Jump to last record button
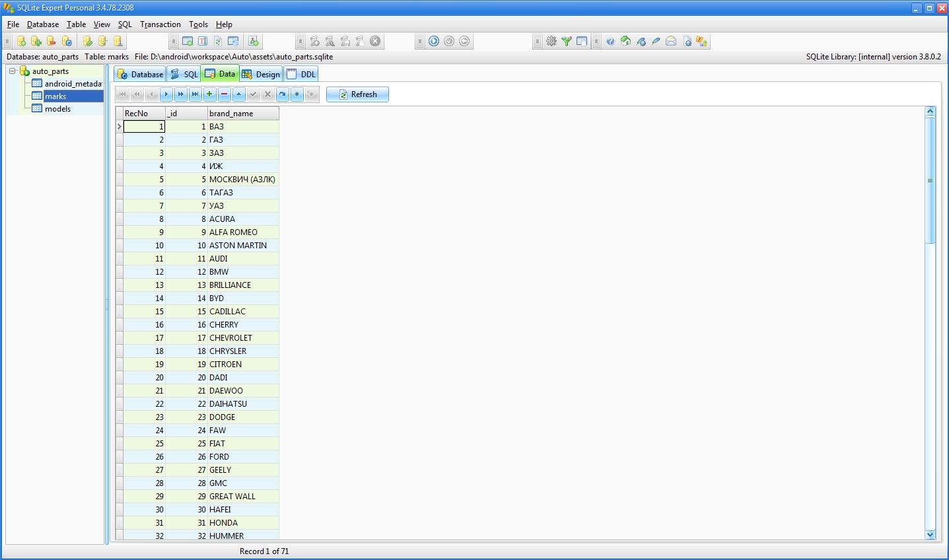 pos(195,94)
